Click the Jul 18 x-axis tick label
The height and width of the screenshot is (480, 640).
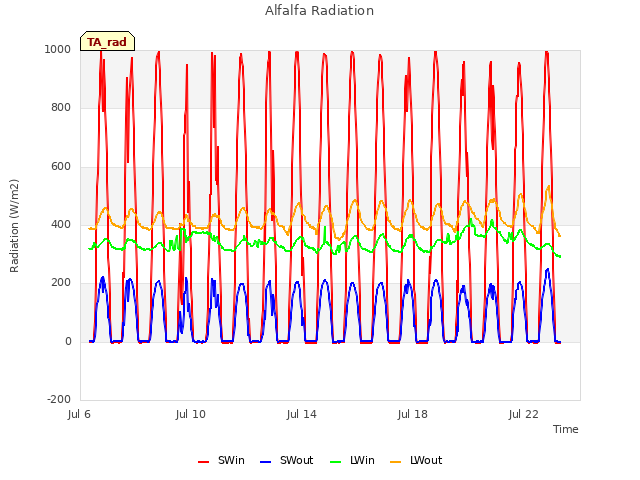(x=413, y=414)
